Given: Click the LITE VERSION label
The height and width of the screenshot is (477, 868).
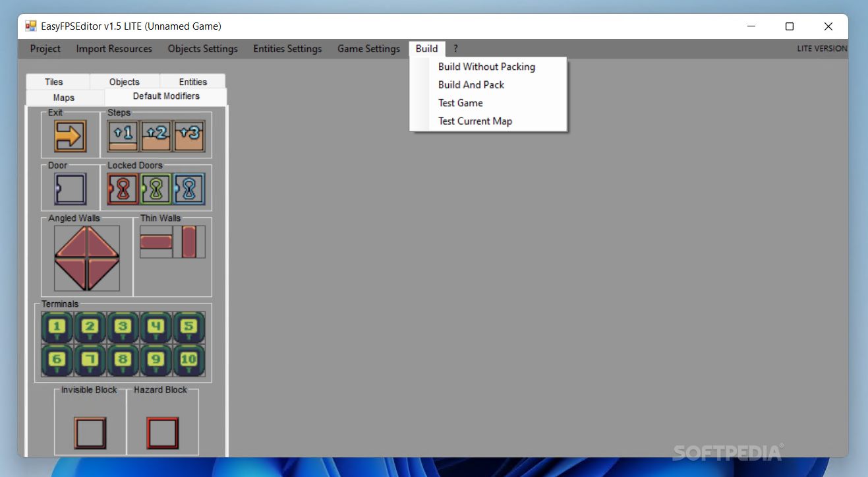Looking at the screenshot, I should point(822,49).
